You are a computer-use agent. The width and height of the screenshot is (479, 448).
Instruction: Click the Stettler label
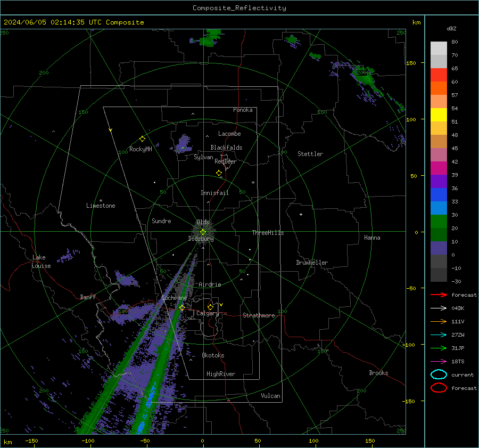(310, 154)
